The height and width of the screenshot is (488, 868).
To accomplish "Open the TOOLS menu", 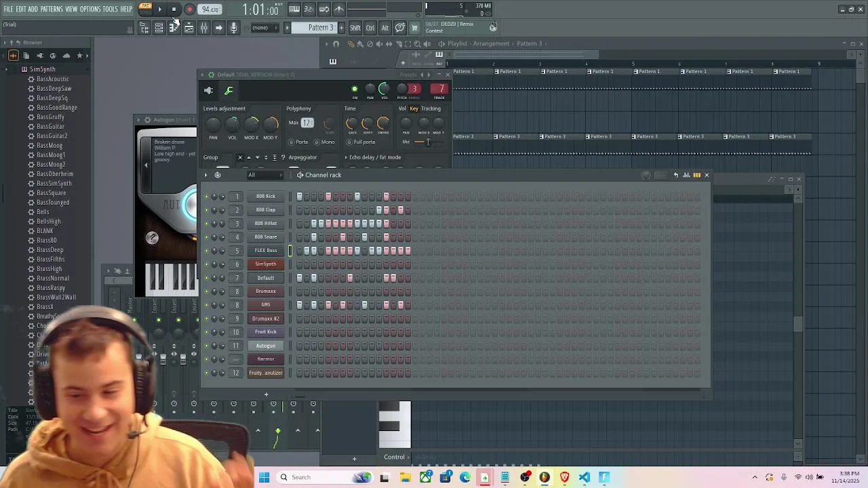I will click(x=110, y=9).
